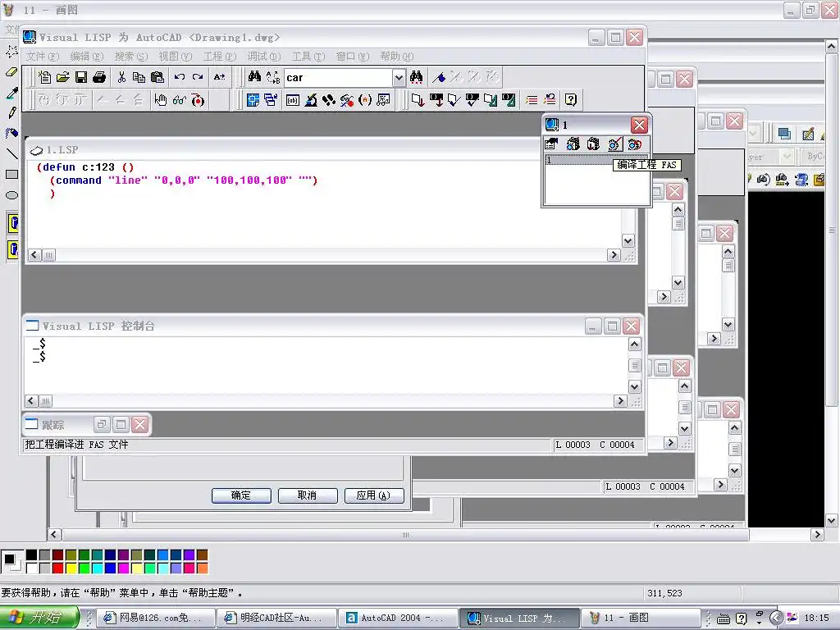Pick the yellow color swatch in palette
Screen dimensions: 840x630
point(71,568)
